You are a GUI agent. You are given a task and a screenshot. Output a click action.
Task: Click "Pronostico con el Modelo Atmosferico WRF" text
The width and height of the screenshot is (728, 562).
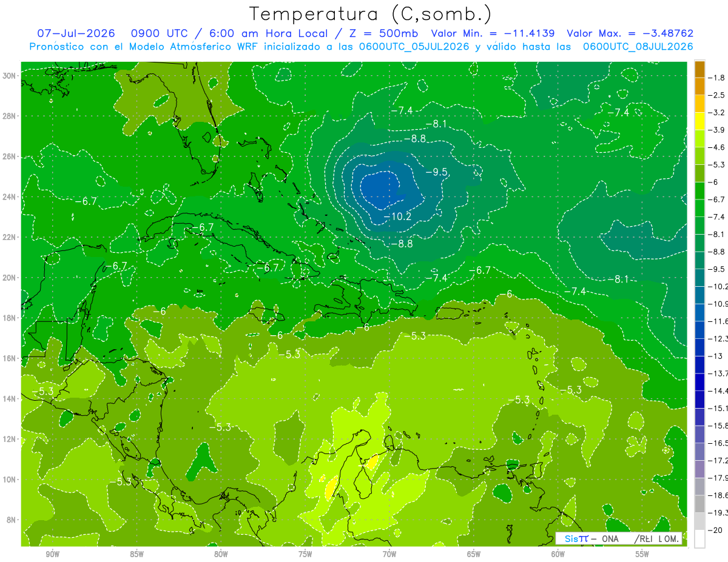click(144, 47)
